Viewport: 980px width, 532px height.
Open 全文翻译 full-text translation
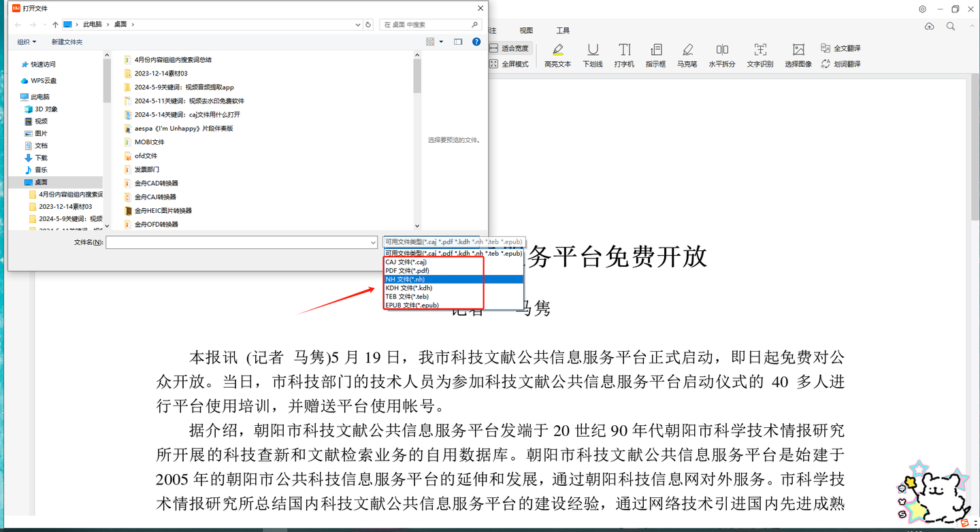(x=840, y=48)
